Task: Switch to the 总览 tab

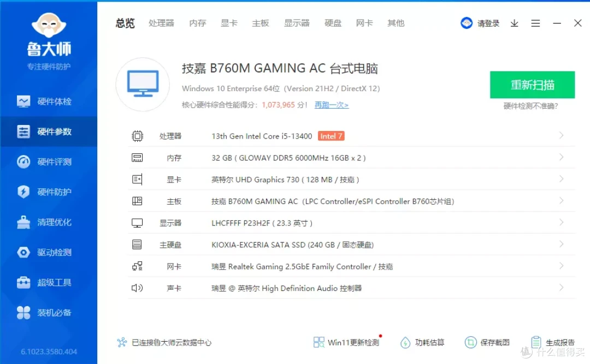Action: point(125,23)
